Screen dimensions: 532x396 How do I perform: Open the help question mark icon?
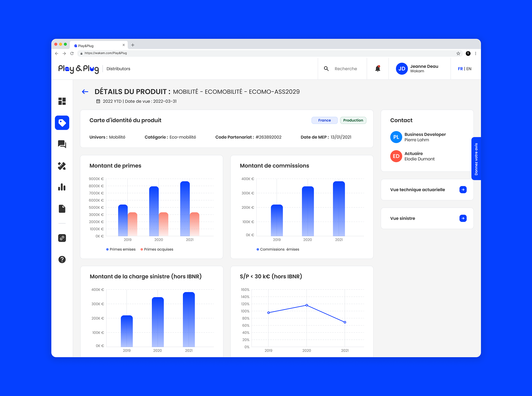62,260
